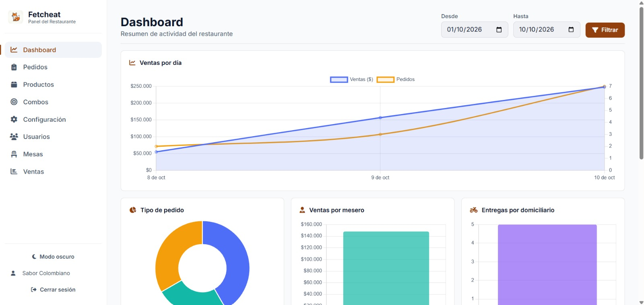Click the Hasta date field showing 10/10/2026

click(547, 30)
